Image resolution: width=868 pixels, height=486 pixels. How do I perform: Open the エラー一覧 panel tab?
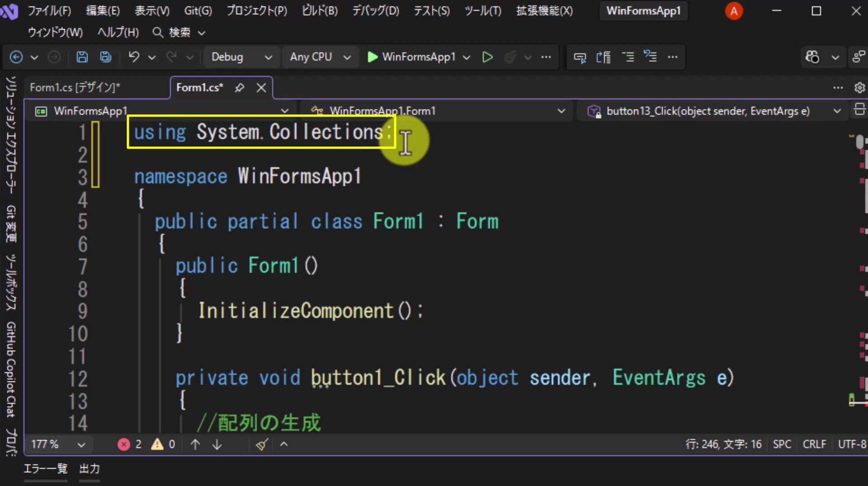(45, 469)
